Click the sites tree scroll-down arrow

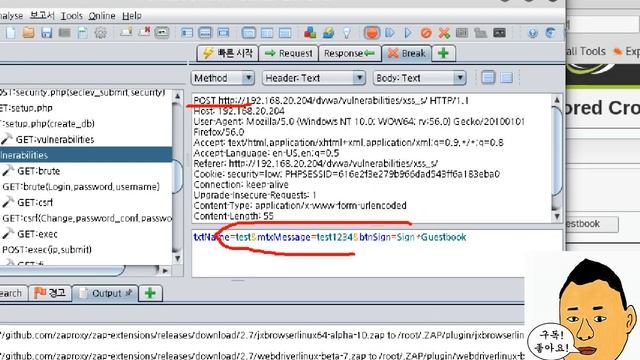point(177,258)
